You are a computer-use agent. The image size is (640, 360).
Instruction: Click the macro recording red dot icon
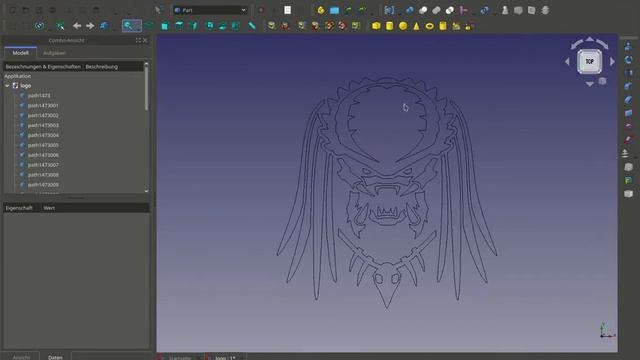[261, 10]
